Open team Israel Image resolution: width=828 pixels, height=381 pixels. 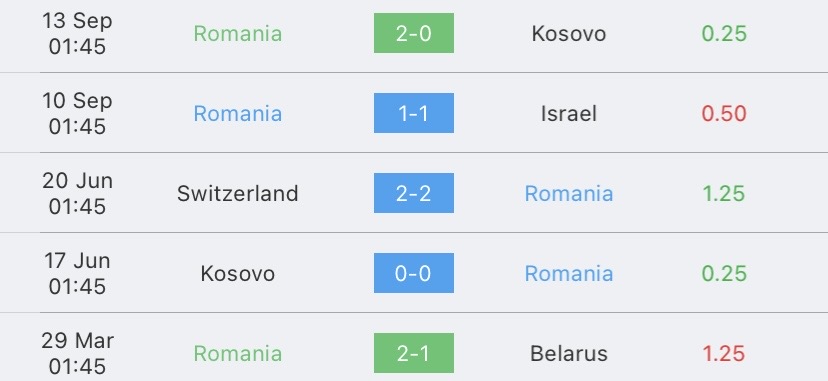569,113
